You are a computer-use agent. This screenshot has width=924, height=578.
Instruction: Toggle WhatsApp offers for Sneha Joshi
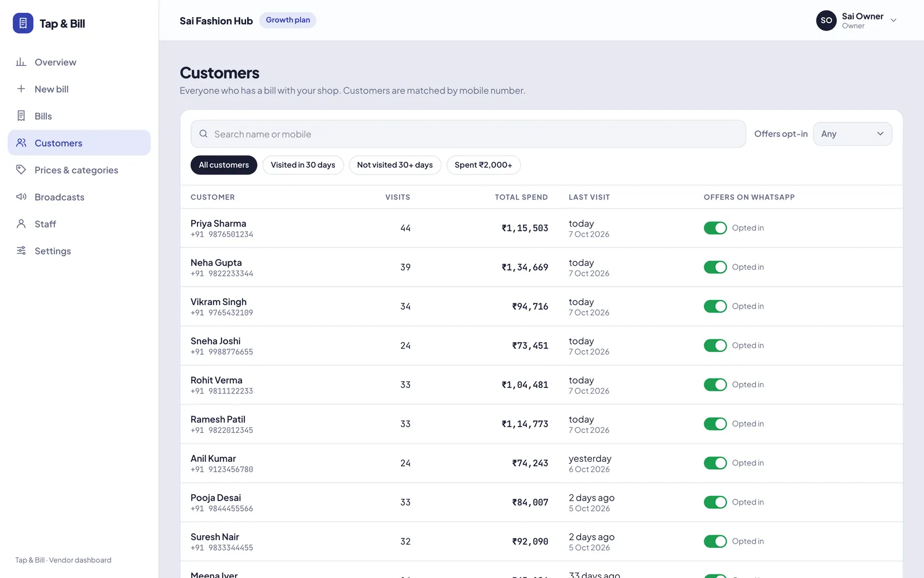715,346
